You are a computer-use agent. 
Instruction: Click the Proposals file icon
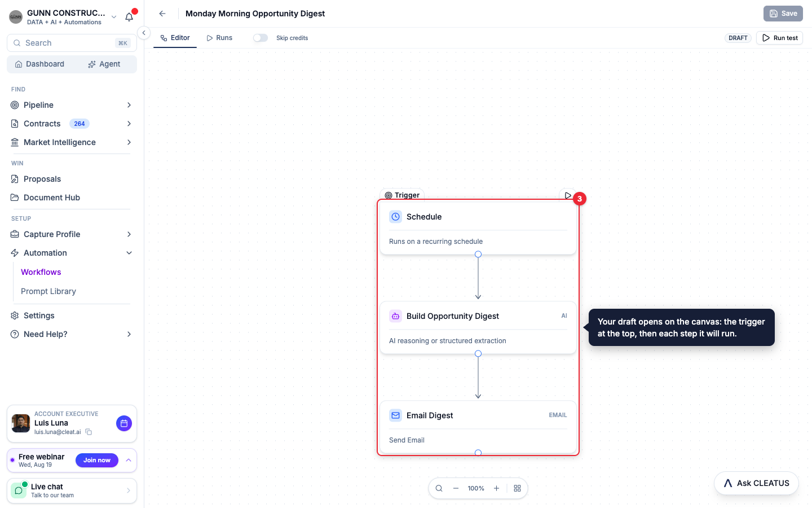tap(15, 179)
